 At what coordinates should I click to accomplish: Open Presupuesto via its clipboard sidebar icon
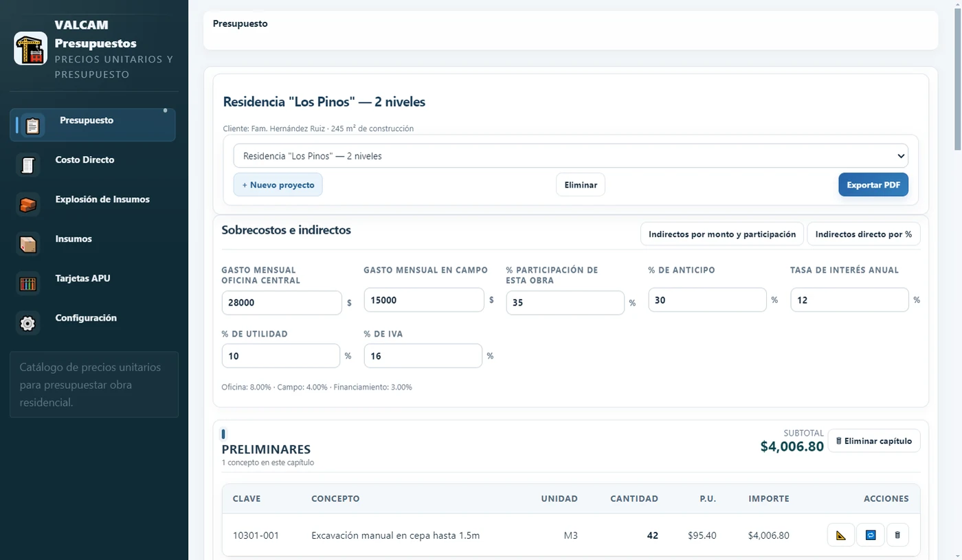click(x=32, y=126)
